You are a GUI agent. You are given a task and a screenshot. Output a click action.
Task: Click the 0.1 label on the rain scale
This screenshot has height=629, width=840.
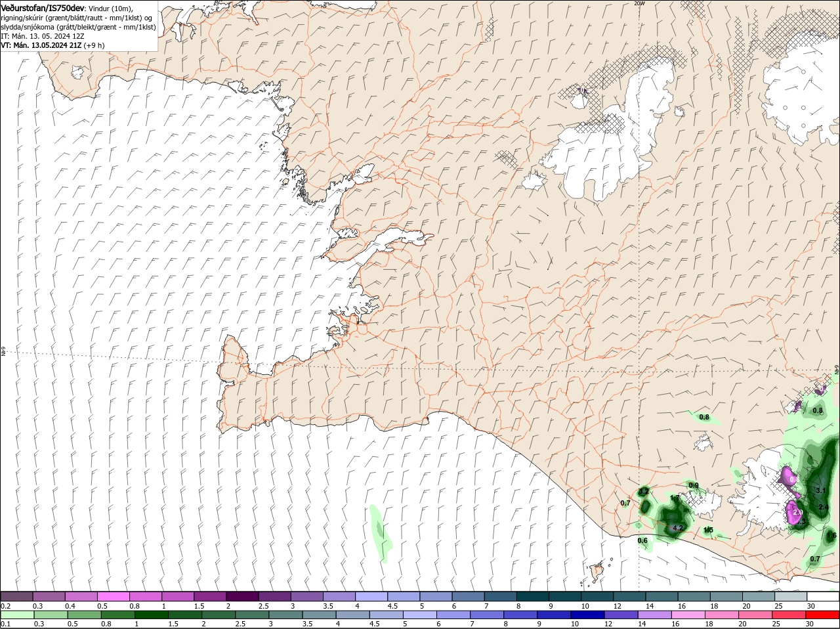click(5, 624)
